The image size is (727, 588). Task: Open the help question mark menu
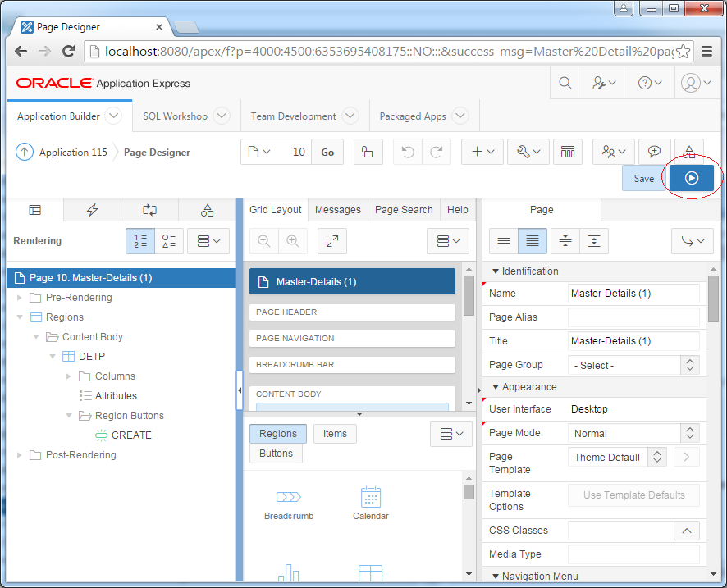pyautogui.click(x=650, y=83)
